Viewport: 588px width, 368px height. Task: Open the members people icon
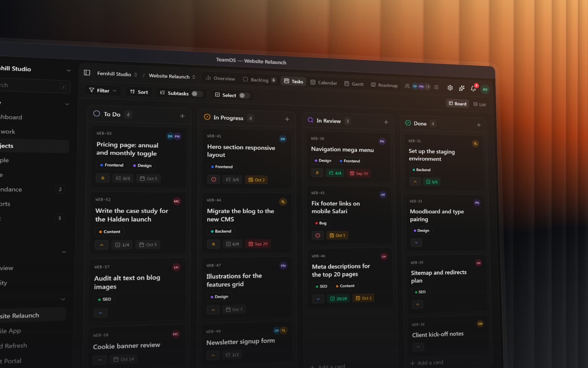407,86
